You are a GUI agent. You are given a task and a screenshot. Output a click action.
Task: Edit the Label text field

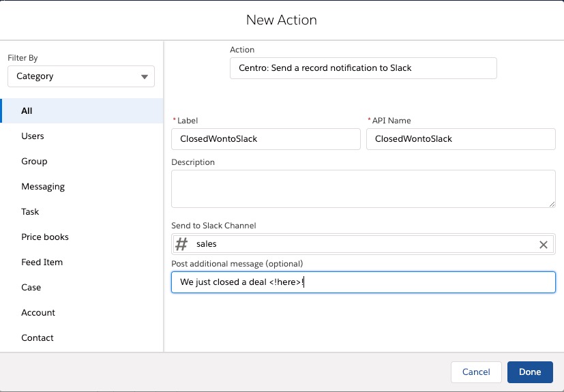(x=266, y=139)
